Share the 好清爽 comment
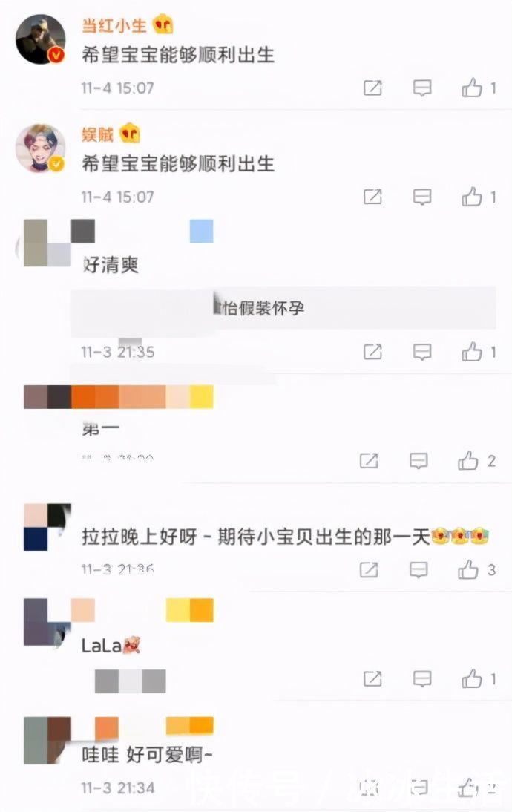512x812 pixels. pos(372,352)
